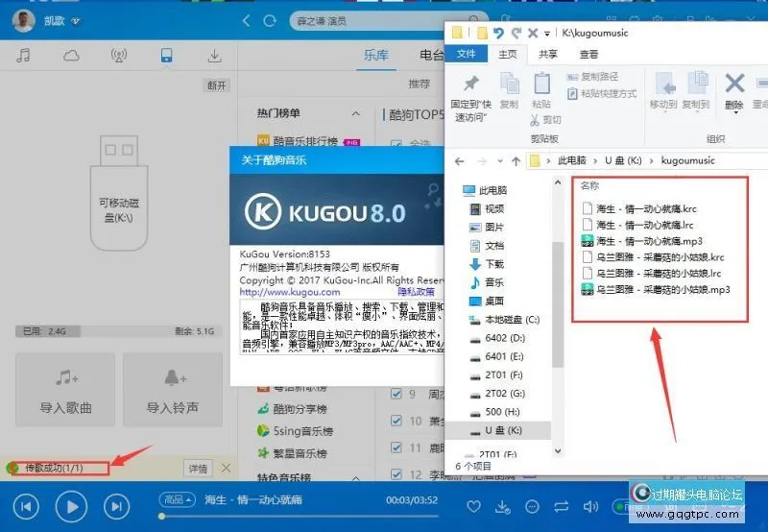
Task: Uncheck the checkbox for song number 9
Action: pyautogui.click(x=396, y=394)
